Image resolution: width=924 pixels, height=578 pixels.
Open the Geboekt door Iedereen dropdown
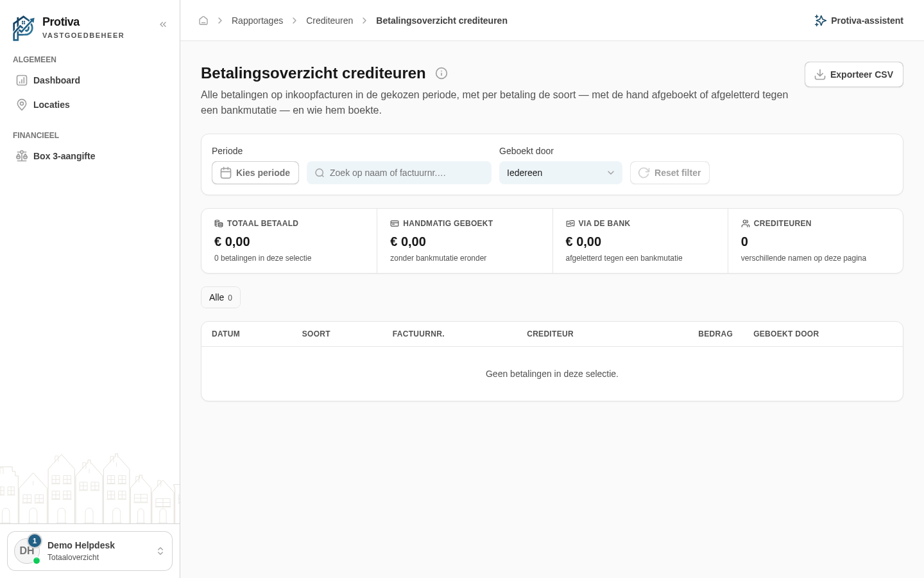pos(561,173)
